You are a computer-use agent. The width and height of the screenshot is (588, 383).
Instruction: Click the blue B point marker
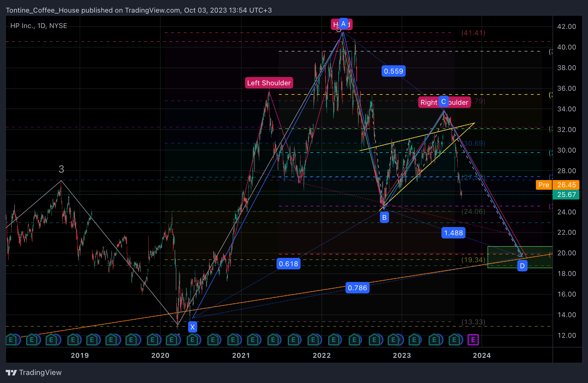pyautogui.click(x=384, y=217)
